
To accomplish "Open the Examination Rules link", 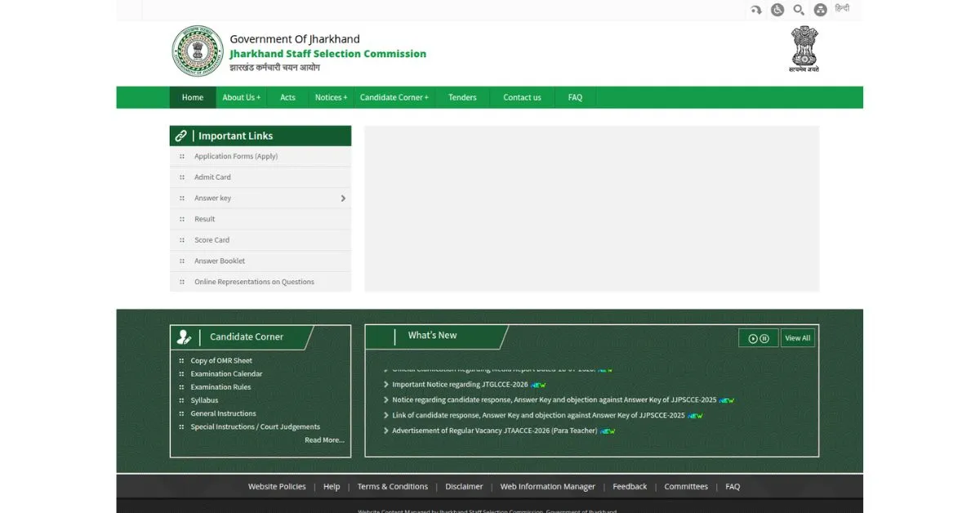I will [x=220, y=387].
